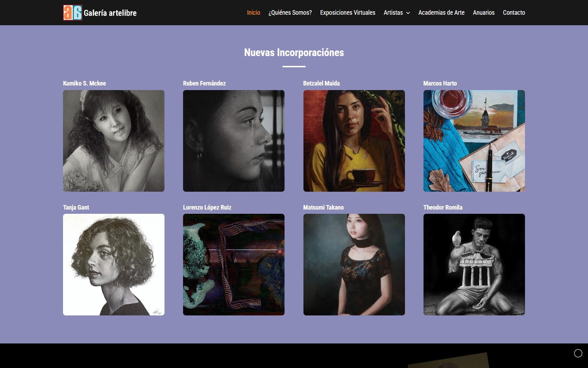Click the Kumiko S. Mckee portrait image

(113, 141)
